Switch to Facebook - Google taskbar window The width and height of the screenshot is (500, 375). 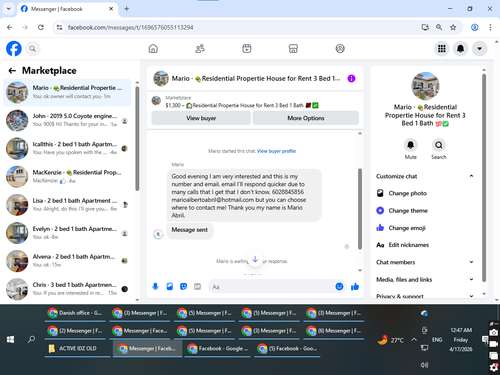(x=218, y=349)
